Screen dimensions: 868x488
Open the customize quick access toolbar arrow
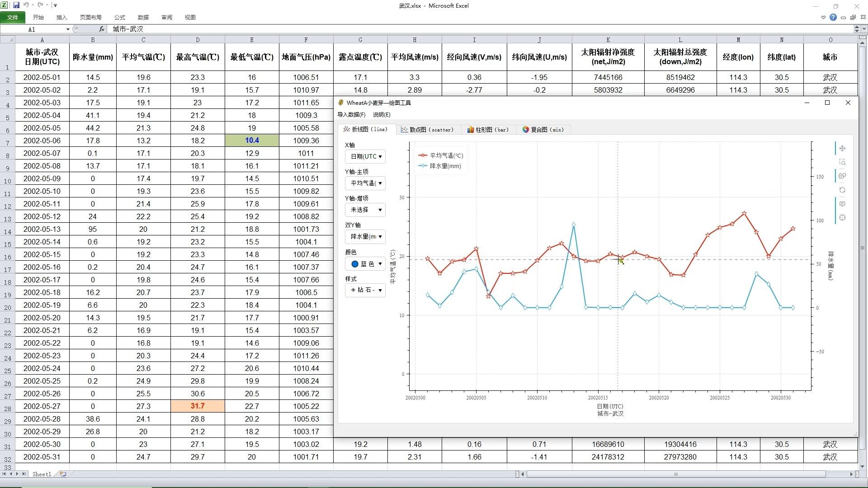[x=55, y=5]
